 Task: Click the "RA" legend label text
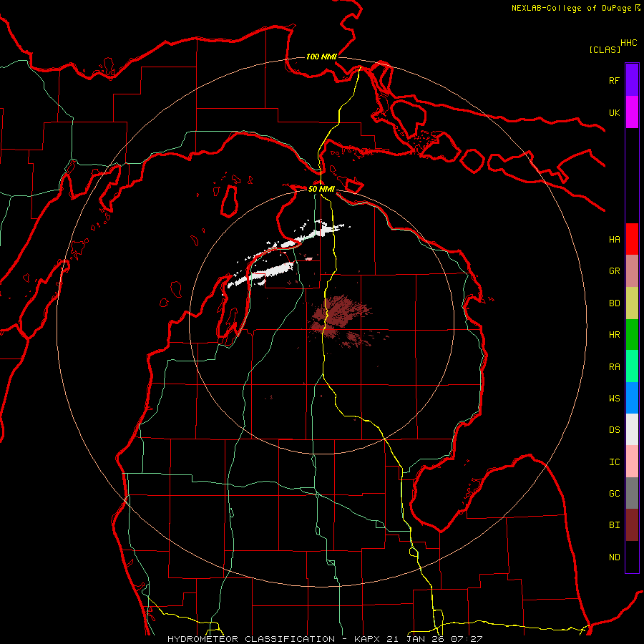pos(615,367)
